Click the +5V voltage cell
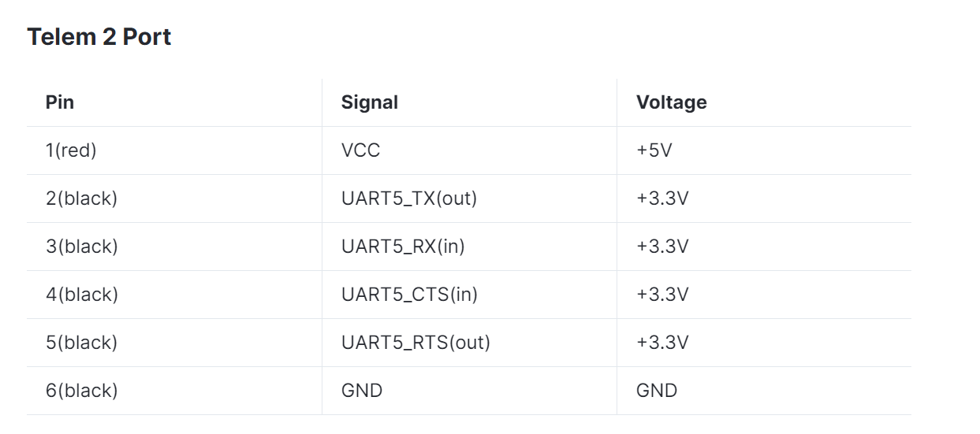 (654, 150)
